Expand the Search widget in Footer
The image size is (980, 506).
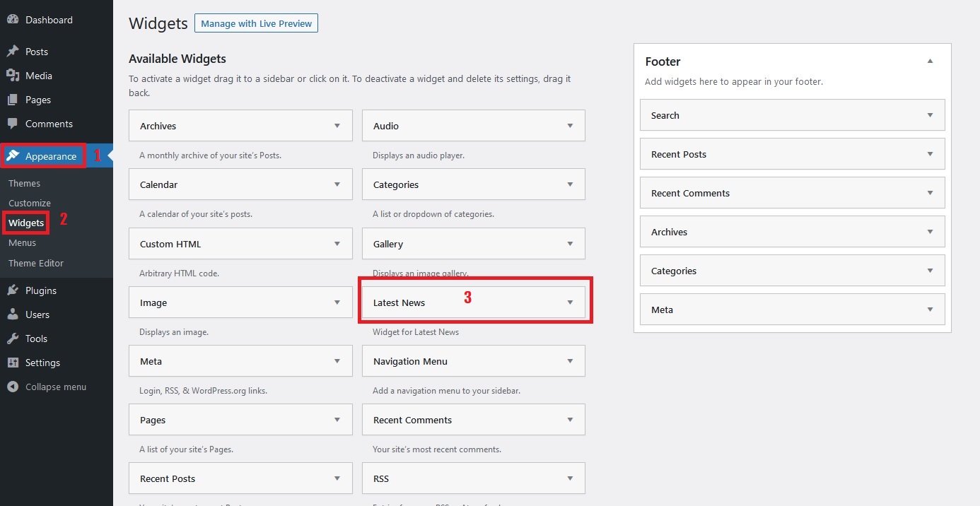(x=930, y=115)
